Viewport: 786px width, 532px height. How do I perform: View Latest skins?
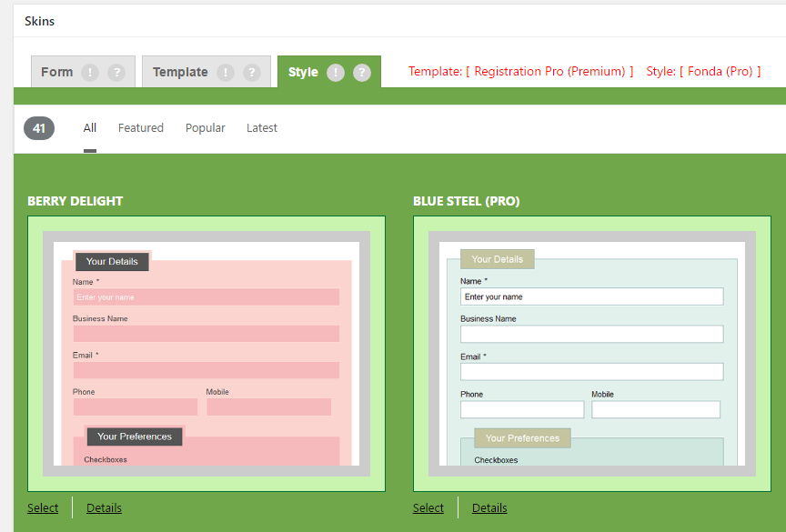[261, 127]
